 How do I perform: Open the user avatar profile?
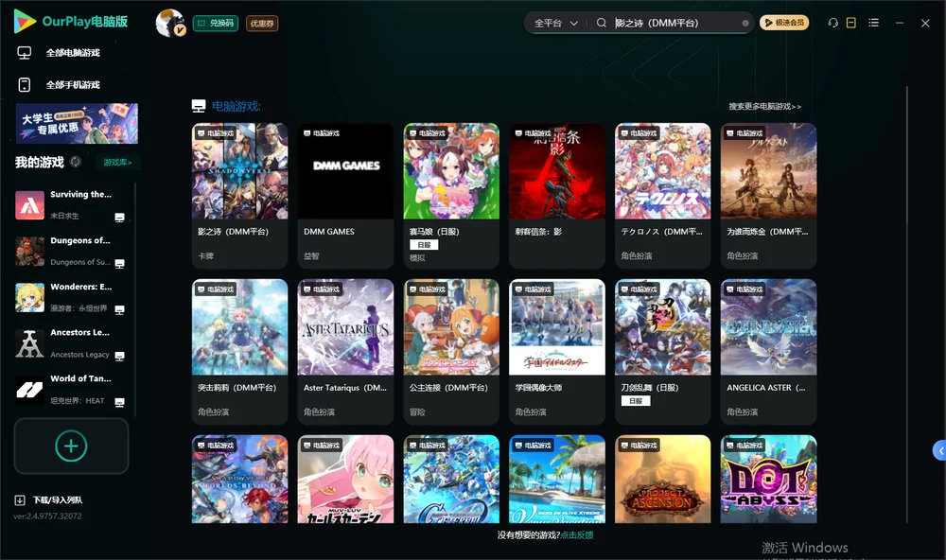coord(169,23)
